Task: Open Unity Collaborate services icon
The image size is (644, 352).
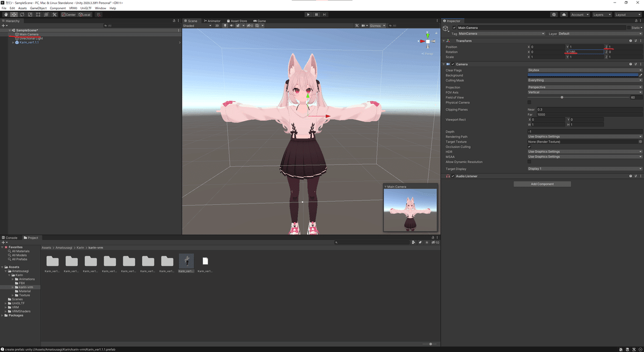Action: coord(554,14)
